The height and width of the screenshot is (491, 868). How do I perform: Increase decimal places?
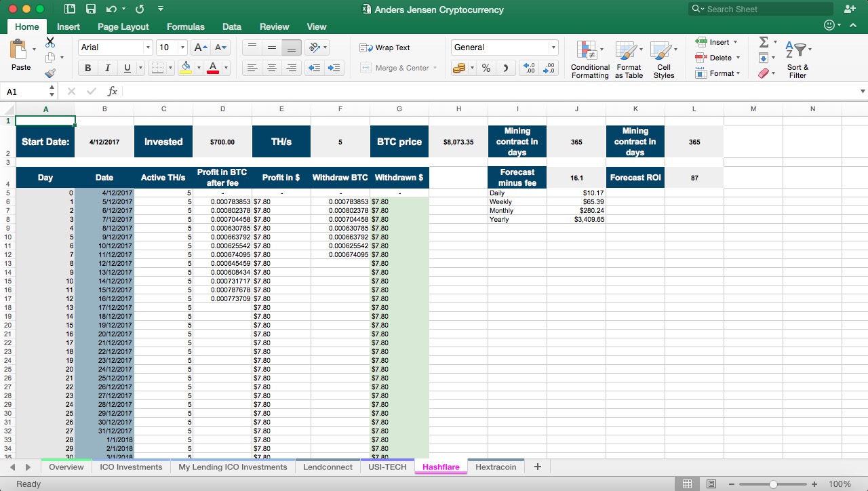529,68
